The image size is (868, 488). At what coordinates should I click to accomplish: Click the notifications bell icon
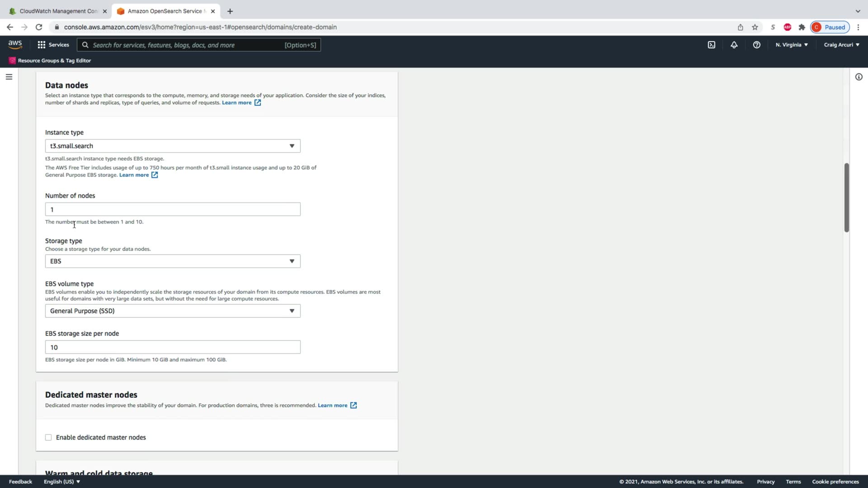734,45
